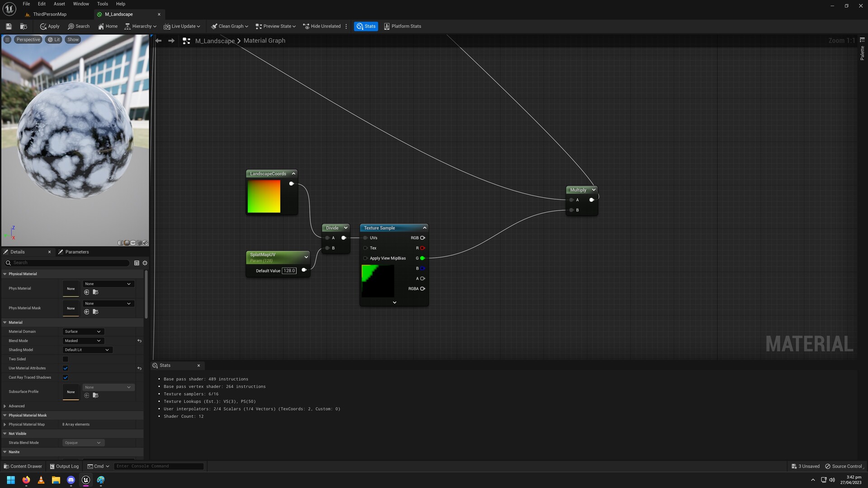
Task: Open the Shading Model dropdown
Action: click(x=87, y=349)
